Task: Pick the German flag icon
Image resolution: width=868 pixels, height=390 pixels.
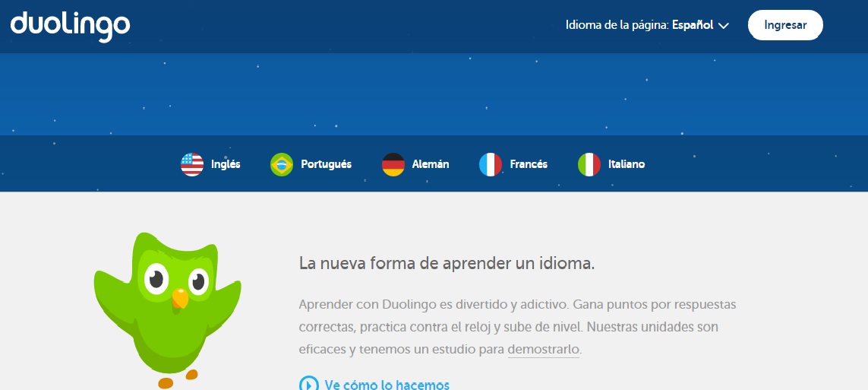Action: pyautogui.click(x=393, y=164)
